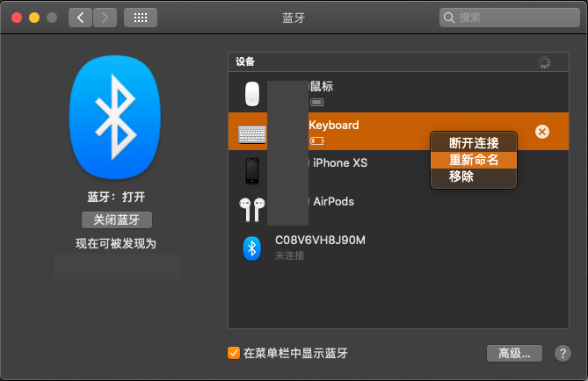Open 高级... advanced options
Image resolution: width=588 pixels, height=381 pixels.
[x=514, y=353]
